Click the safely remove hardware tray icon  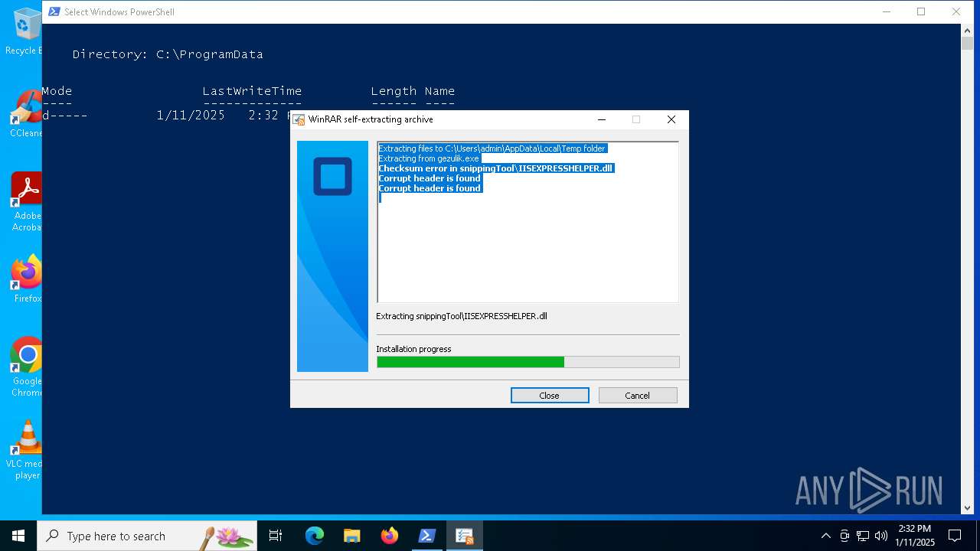(x=844, y=536)
